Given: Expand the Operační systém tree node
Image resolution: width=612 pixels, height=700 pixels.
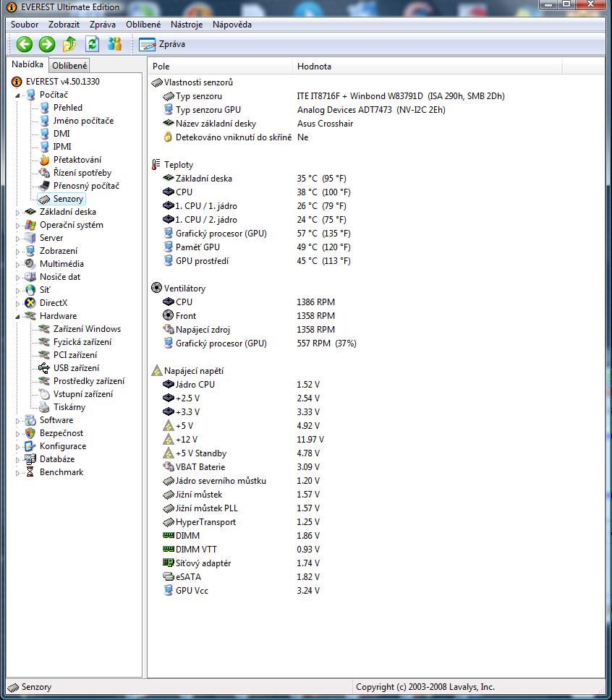Looking at the screenshot, I should pyautogui.click(x=18, y=226).
